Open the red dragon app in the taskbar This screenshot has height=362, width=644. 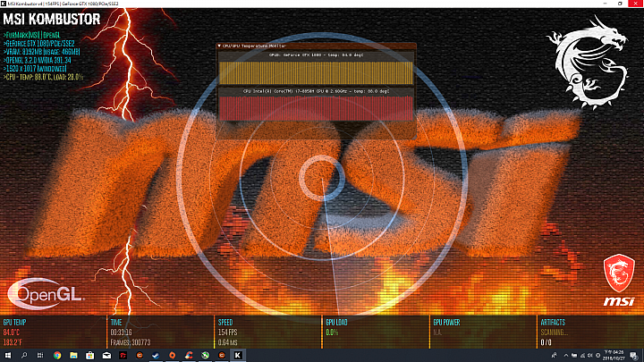coord(123,356)
